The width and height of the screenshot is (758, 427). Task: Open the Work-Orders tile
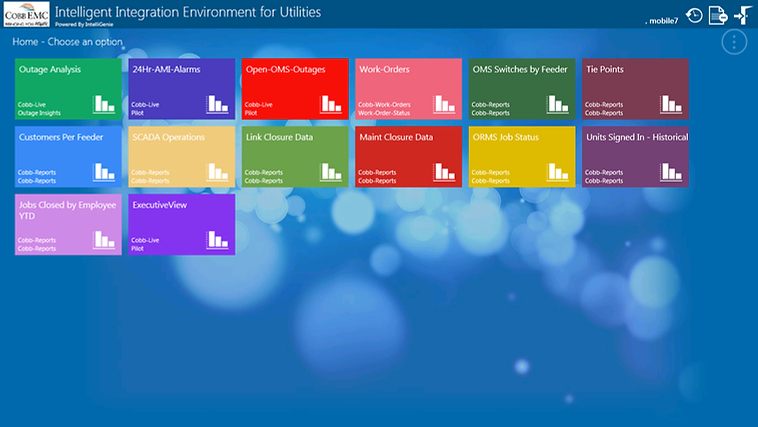point(408,88)
